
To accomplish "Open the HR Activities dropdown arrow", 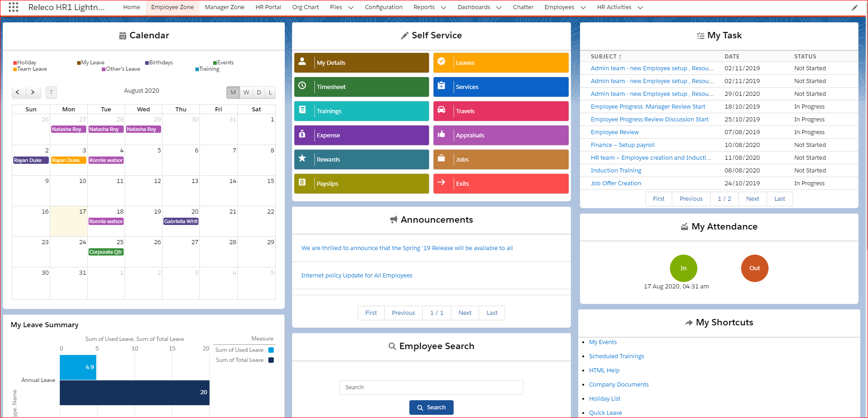I will pyautogui.click(x=640, y=8).
